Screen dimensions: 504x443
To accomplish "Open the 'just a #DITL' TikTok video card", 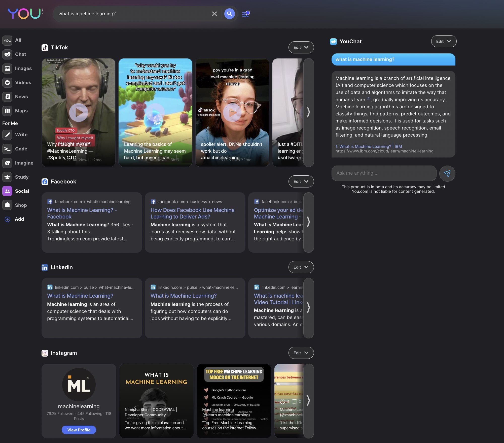I will tap(288, 112).
